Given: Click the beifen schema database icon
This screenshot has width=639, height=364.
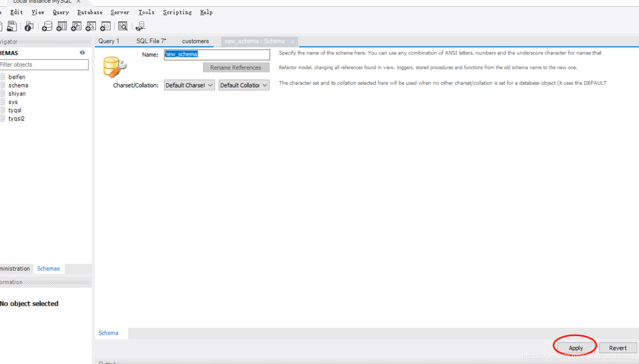Looking at the screenshot, I should [x=2, y=77].
